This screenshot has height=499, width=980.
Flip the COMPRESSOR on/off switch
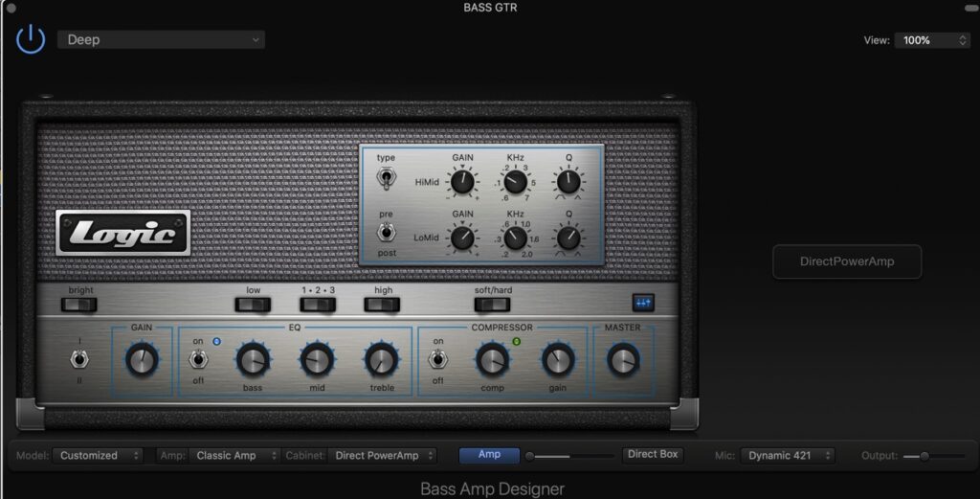coord(438,359)
